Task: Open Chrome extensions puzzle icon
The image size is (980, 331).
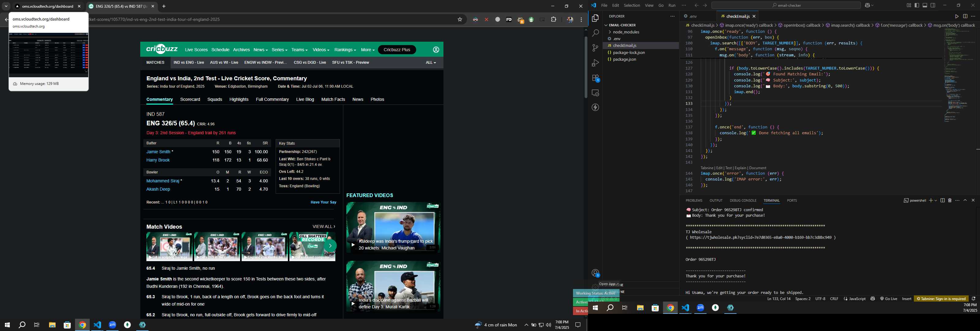Action: [553, 19]
